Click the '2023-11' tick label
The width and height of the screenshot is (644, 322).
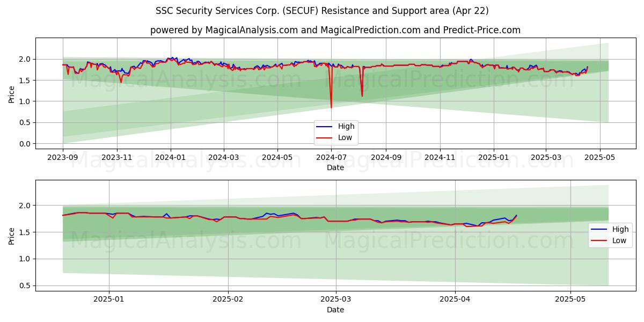pos(117,157)
